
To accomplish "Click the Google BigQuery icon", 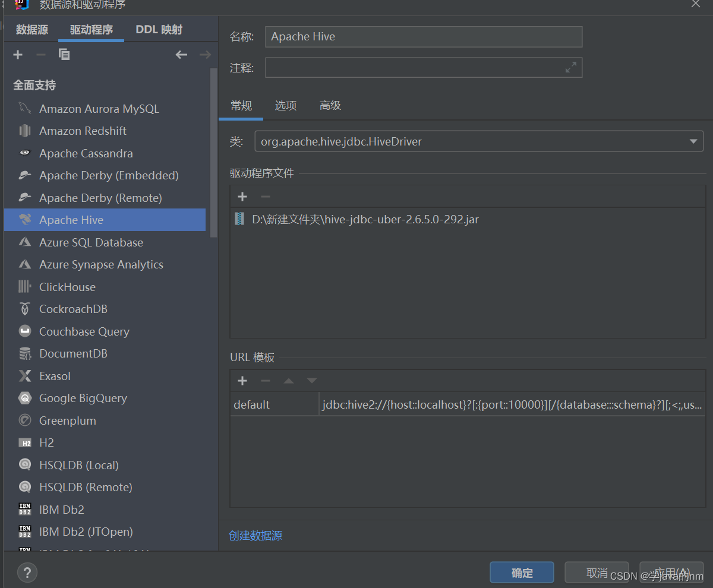I will coord(24,398).
